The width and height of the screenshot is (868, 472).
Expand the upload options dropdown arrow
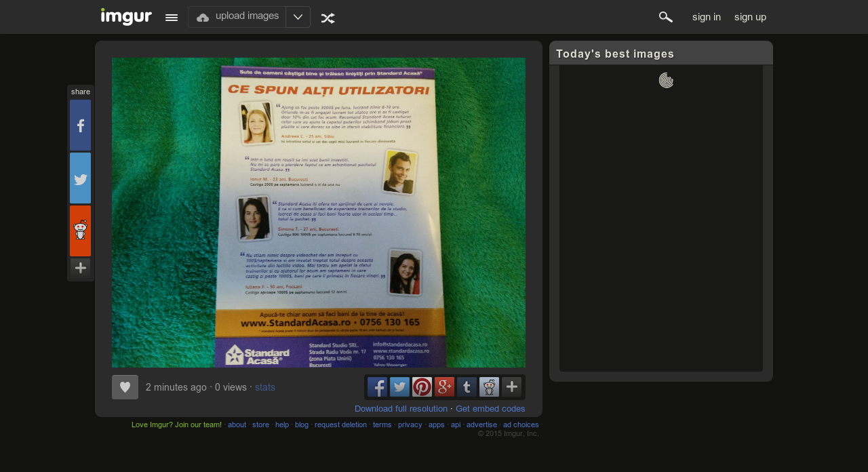(298, 17)
